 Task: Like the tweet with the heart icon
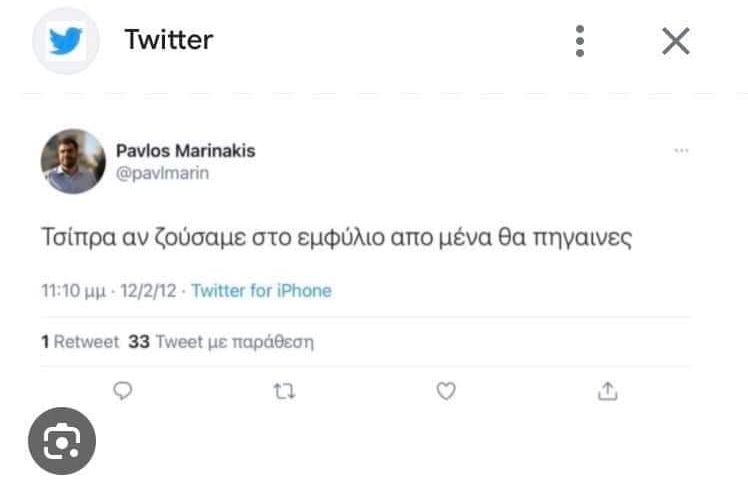click(x=446, y=392)
